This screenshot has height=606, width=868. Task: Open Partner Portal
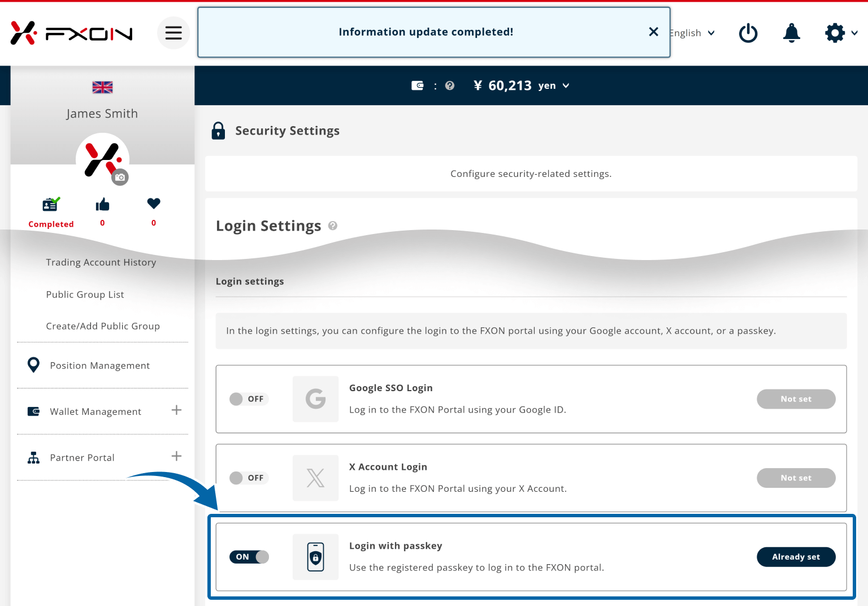tap(83, 457)
